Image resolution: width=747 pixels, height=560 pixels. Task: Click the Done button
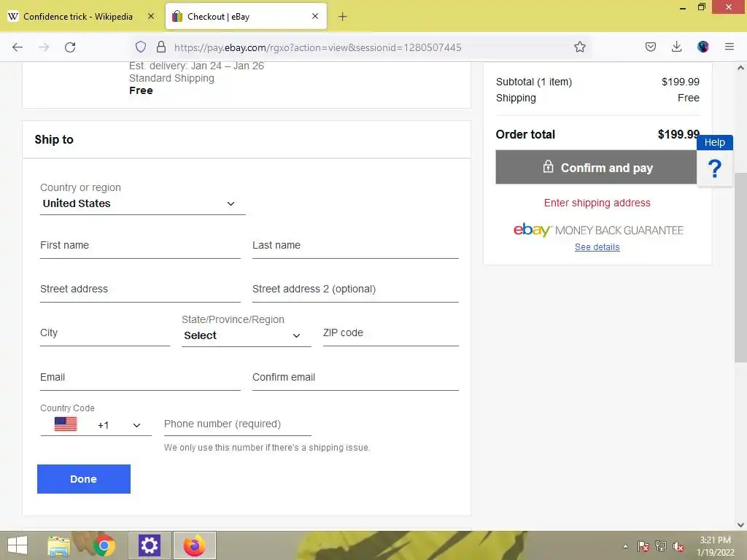coord(84,479)
